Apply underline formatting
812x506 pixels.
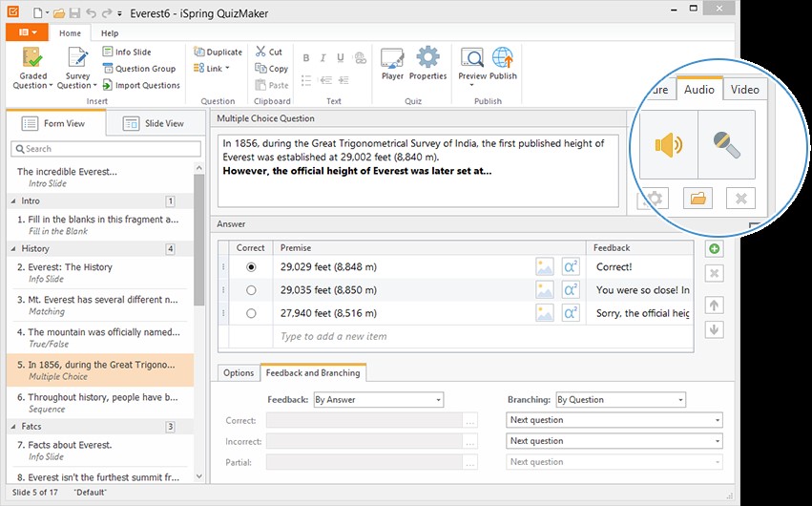[341, 58]
